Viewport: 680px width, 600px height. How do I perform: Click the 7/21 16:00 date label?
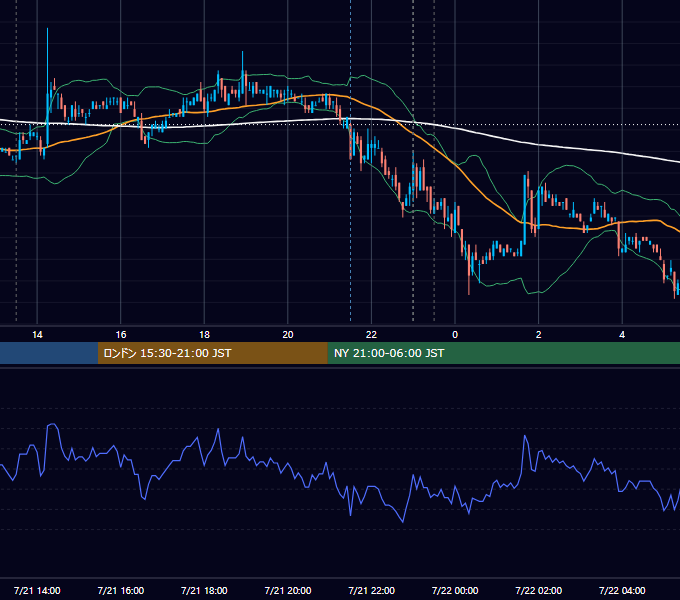click(121, 590)
